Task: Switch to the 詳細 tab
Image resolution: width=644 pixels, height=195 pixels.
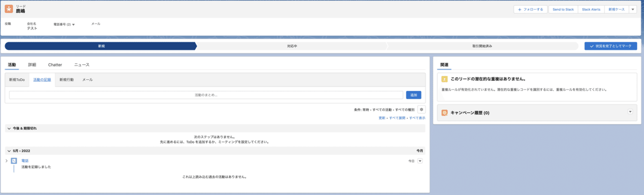Action: (32, 64)
